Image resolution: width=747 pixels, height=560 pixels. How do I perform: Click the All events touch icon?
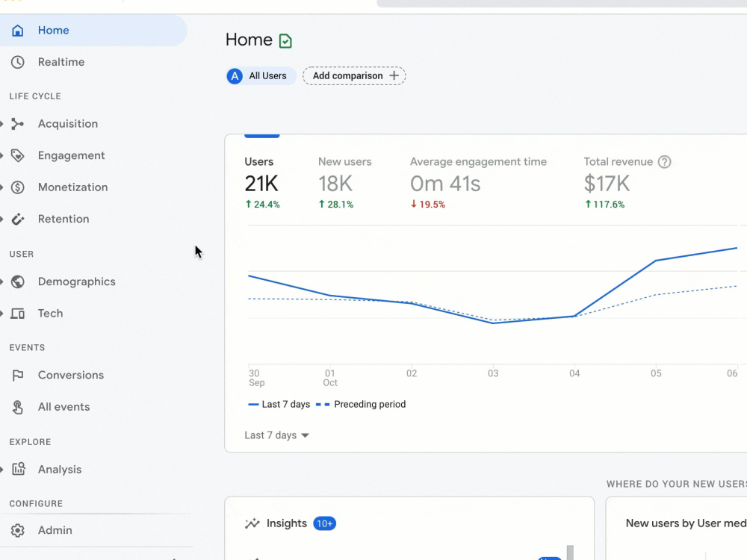pos(18,407)
